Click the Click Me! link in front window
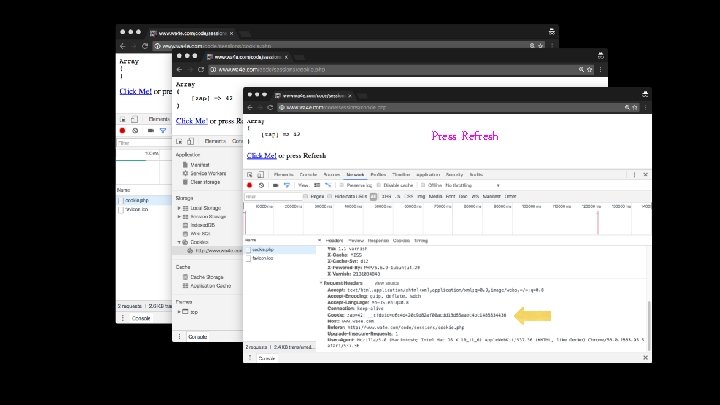The width and height of the screenshot is (720, 405). tap(262, 156)
